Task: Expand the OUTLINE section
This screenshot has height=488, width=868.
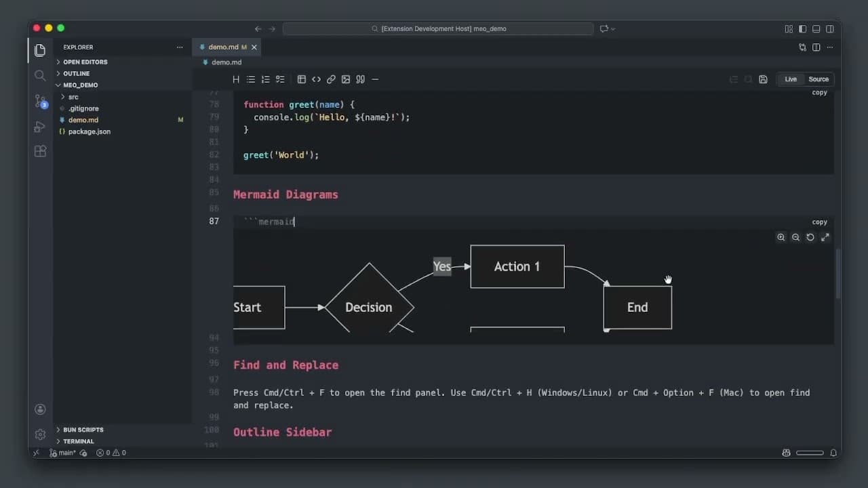Action: pyautogui.click(x=77, y=73)
